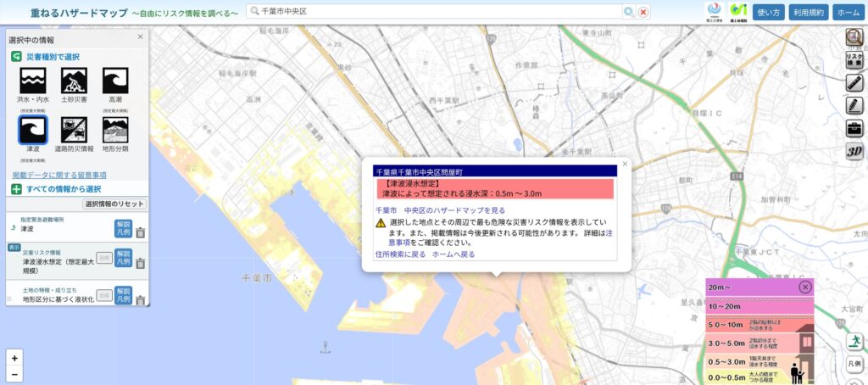868x385 pixels.
Task: Click the 0.0～0.5m legend color band
Action: [x=759, y=378]
